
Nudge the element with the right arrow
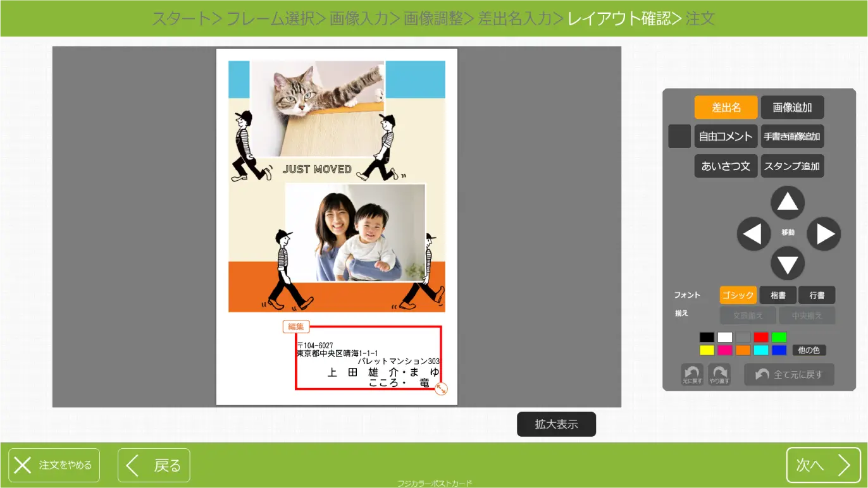pyautogui.click(x=824, y=235)
